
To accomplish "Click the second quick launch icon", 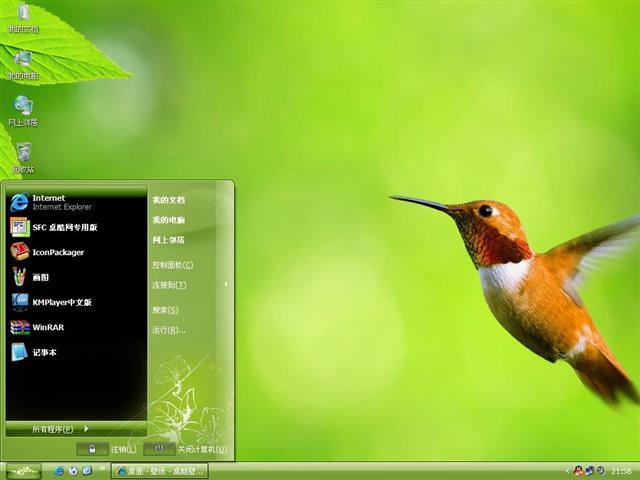I will [x=73, y=471].
